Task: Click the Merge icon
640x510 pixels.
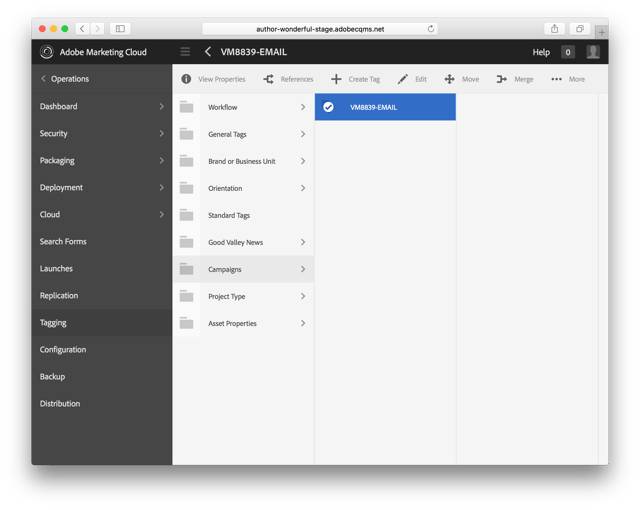Action: pyautogui.click(x=502, y=79)
